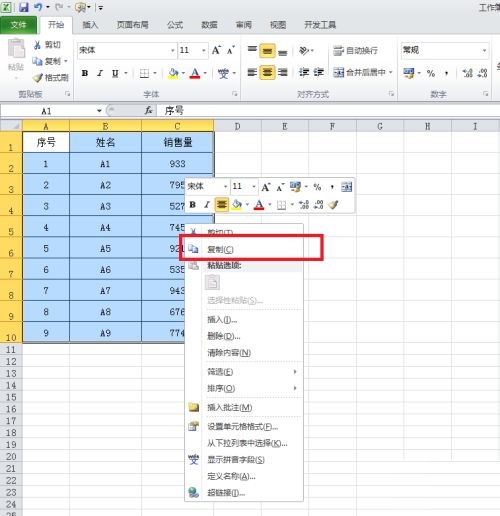The height and width of the screenshot is (516, 500).
Task: Open the number format dropdown (常规)
Action: pyautogui.click(x=484, y=50)
